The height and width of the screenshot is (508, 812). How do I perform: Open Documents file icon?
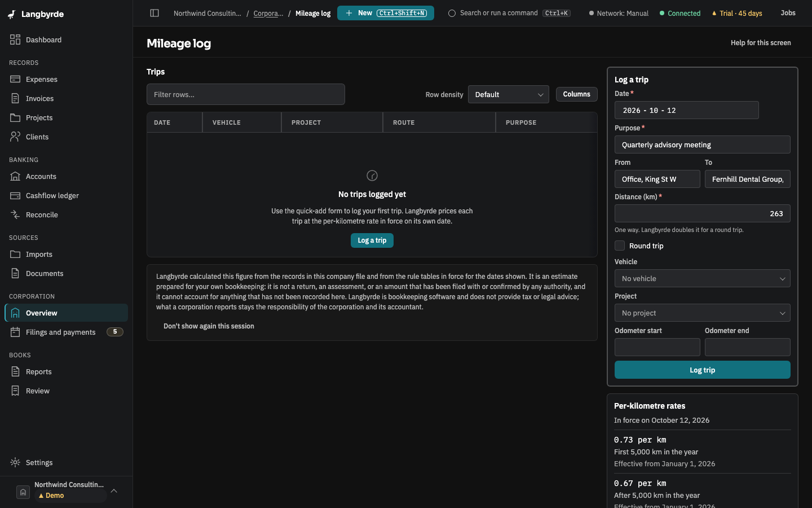pos(15,273)
